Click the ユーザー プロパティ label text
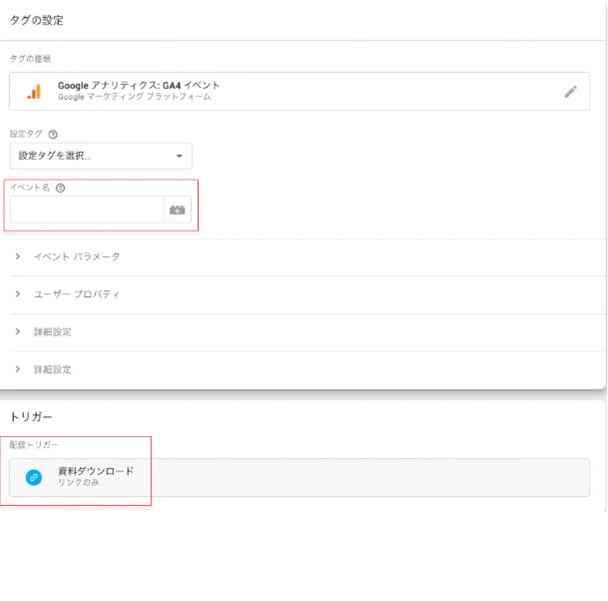This screenshot has height=601, width=608. tap(77, 294)
